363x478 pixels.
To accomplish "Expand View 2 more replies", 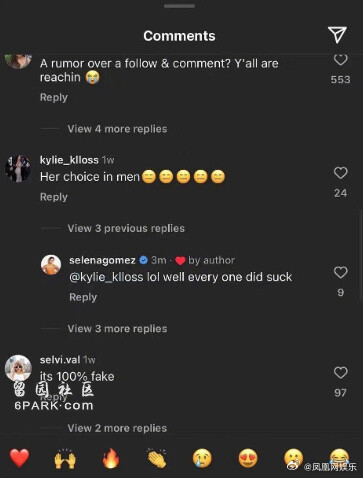I will click(x=117, y=428).
